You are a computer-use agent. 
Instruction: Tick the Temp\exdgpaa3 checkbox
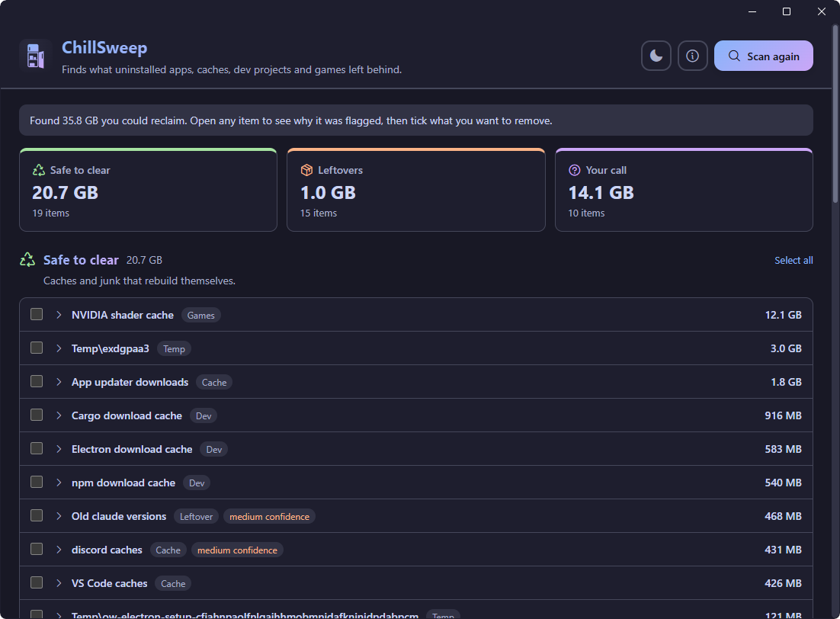tap(37, 348)
